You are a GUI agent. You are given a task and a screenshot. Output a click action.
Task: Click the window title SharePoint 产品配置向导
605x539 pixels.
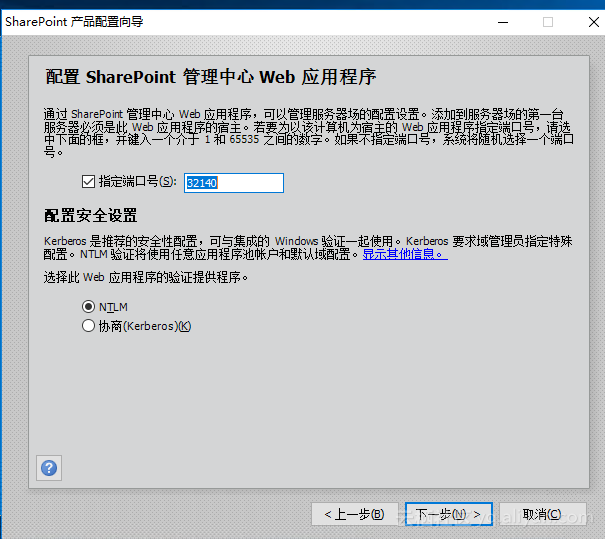point(74,22)
